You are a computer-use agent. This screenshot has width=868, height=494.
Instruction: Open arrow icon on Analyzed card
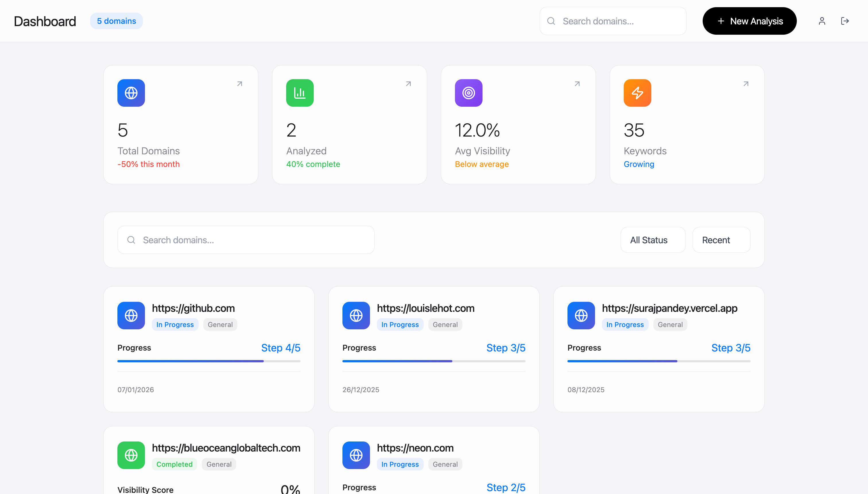(x=408, y=84)
